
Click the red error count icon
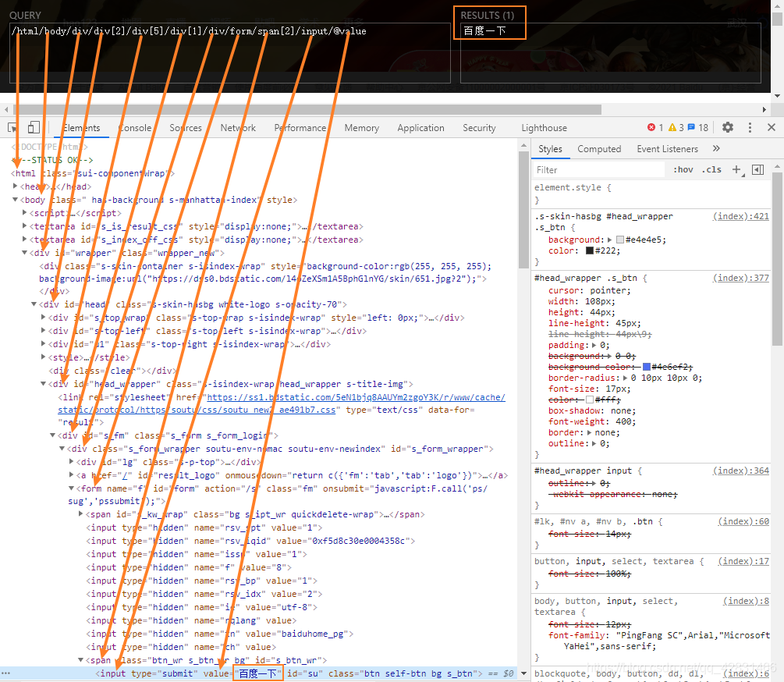[651, 127]
